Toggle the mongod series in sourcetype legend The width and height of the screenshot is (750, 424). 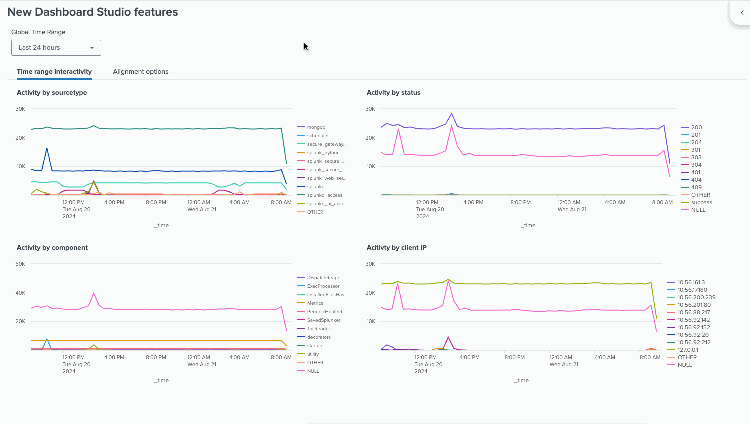pyautogui.click(x=319, y=127)
